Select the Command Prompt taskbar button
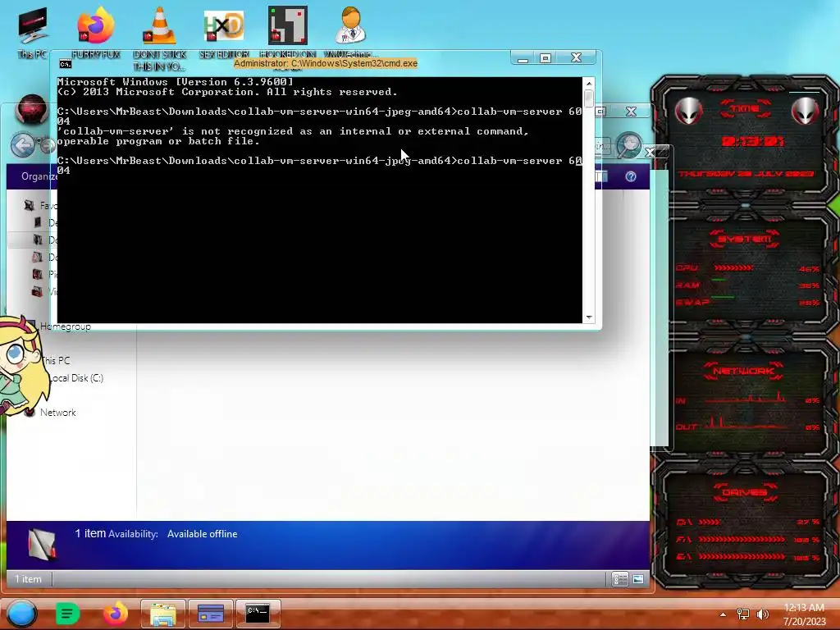The height and width of the screenshot is (630, 840). tap(258, 614)
